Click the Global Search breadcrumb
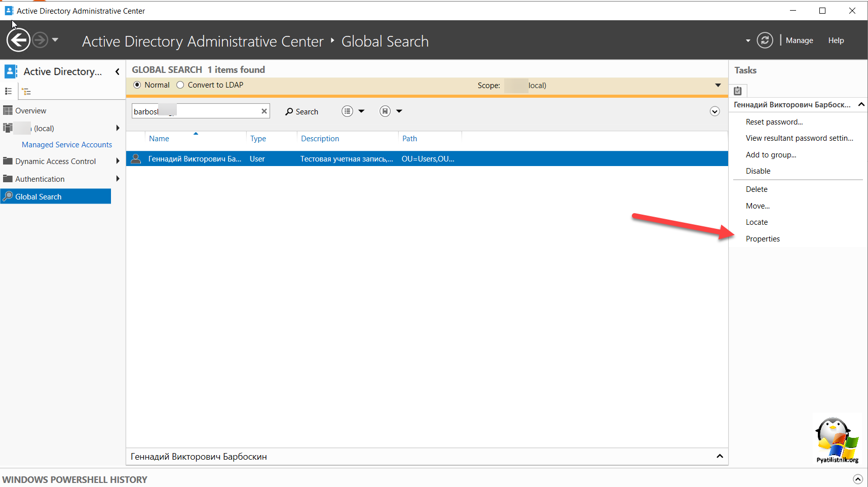Viewport: 868px width, 487px height. pos(385,42)
